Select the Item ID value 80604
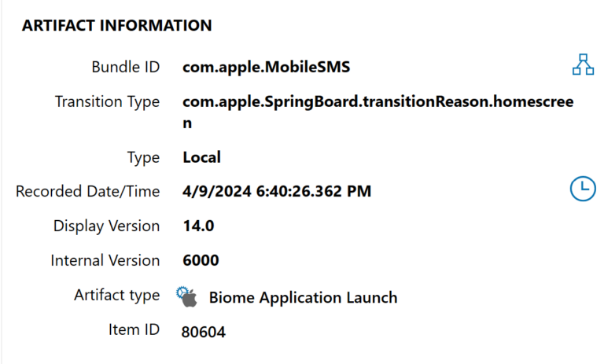The height and width of the screenshot is (364, 604). (x=203, y=333)
